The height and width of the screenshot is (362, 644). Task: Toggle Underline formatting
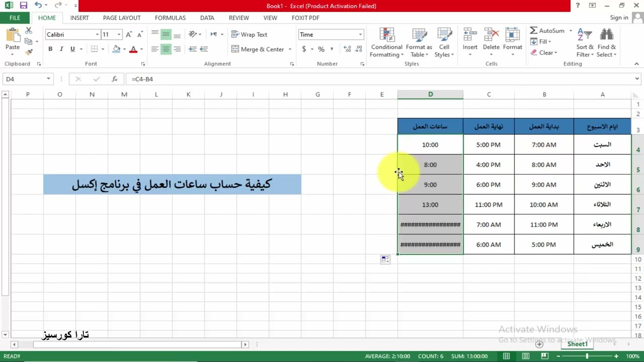click(x=72, y=49)
